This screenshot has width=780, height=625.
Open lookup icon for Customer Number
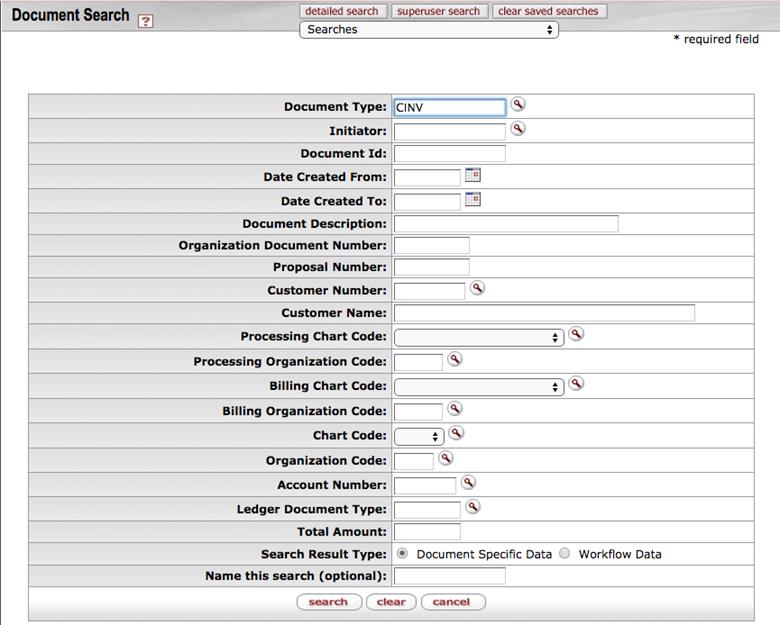pos(477,288)
